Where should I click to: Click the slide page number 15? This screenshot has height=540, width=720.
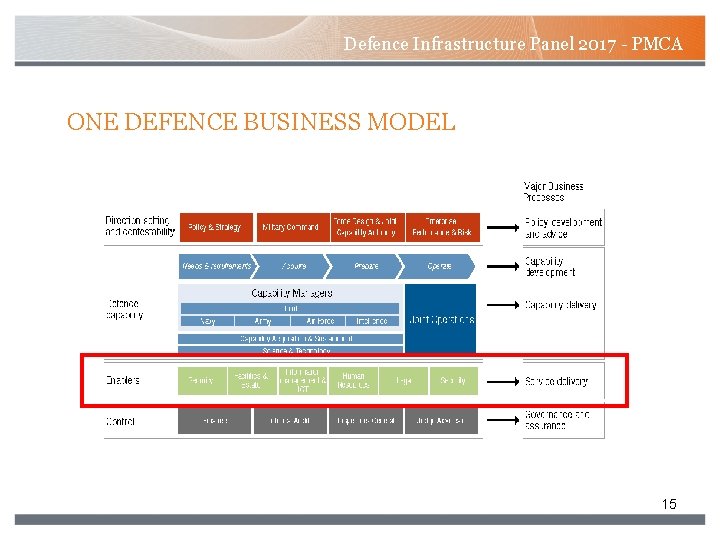pos(669,504)
